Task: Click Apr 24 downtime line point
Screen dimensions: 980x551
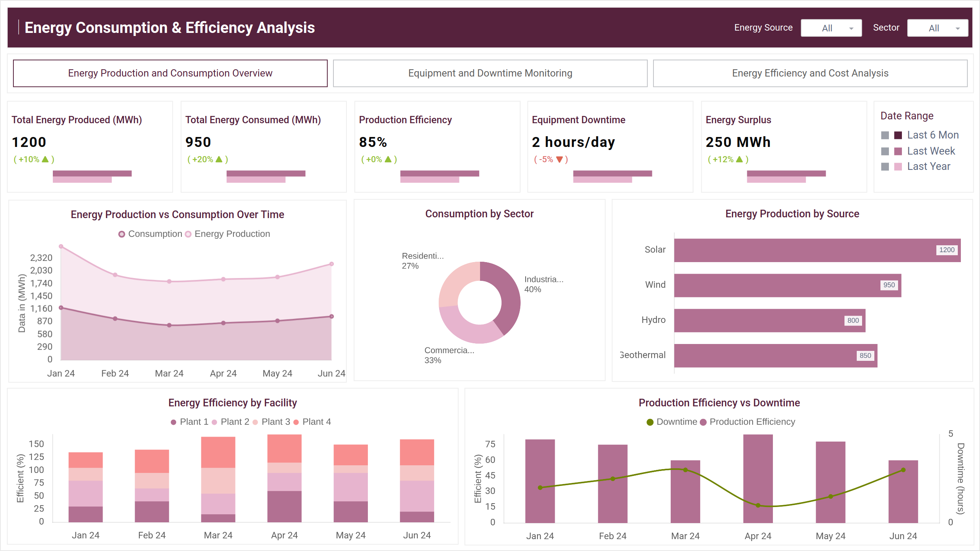Action: coord(758,505)
